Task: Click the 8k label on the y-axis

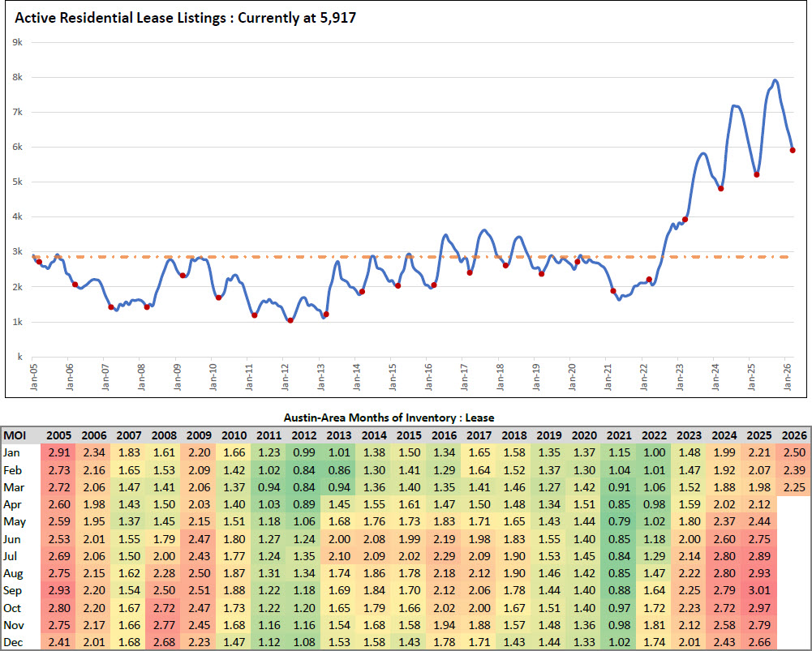Action: 17,77
